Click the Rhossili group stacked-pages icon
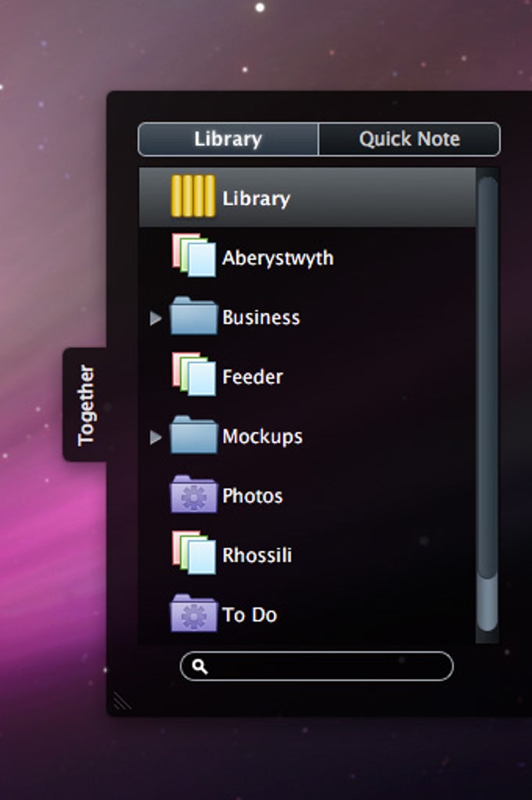The height and width of the screenshot is (800, 532). point(194,553)
